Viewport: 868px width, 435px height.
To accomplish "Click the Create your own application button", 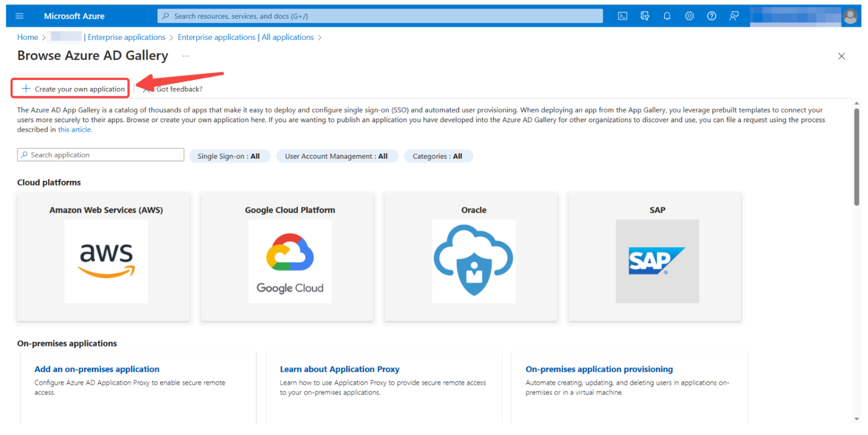I will tap(73, 89).
